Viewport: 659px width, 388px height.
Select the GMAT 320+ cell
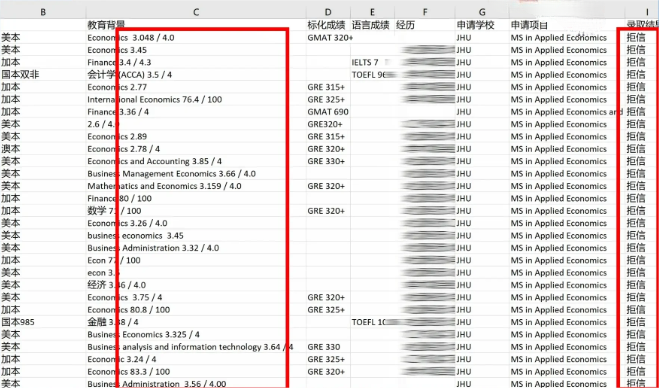point(328,37)
